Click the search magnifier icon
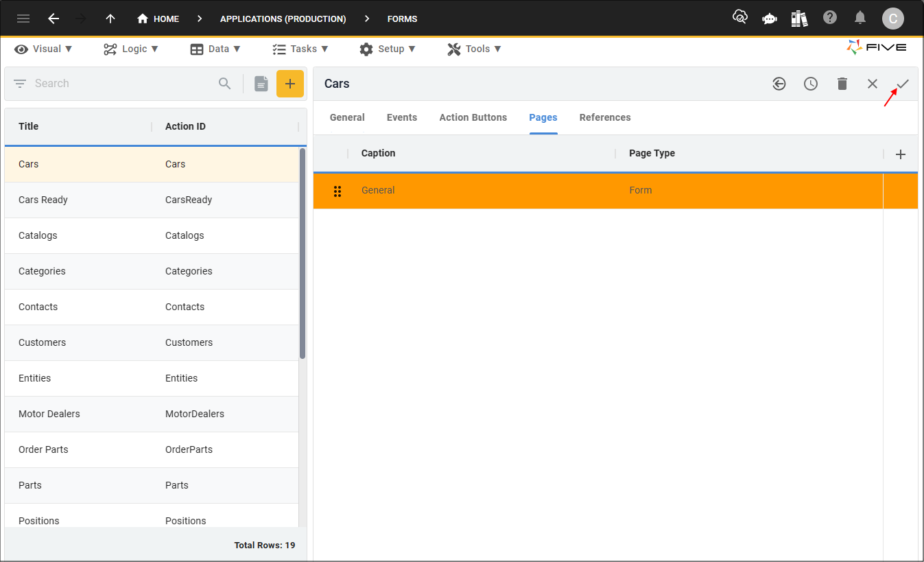The width and height of the screenshot is (924, 562). [225, 84]
